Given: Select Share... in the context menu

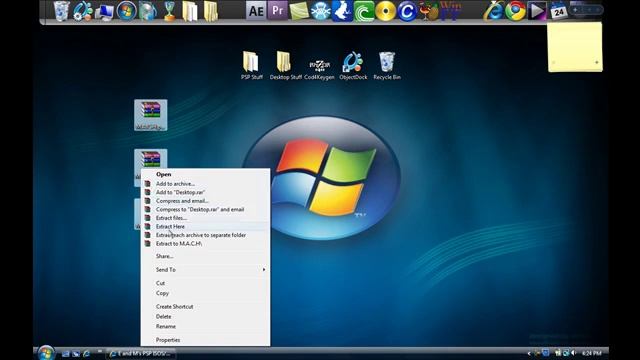Looking at the screenshot, I should [x=205, y=256].
